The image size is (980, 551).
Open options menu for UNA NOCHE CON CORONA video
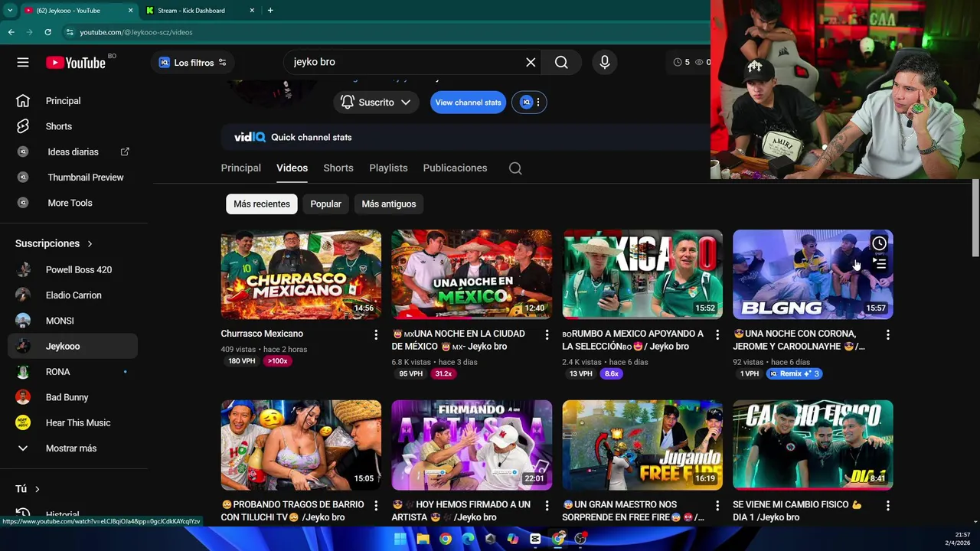(x=888, y=334)
